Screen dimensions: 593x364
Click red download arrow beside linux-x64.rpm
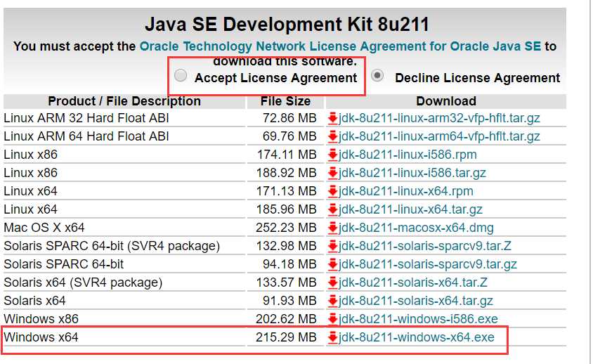coord(332,191)
